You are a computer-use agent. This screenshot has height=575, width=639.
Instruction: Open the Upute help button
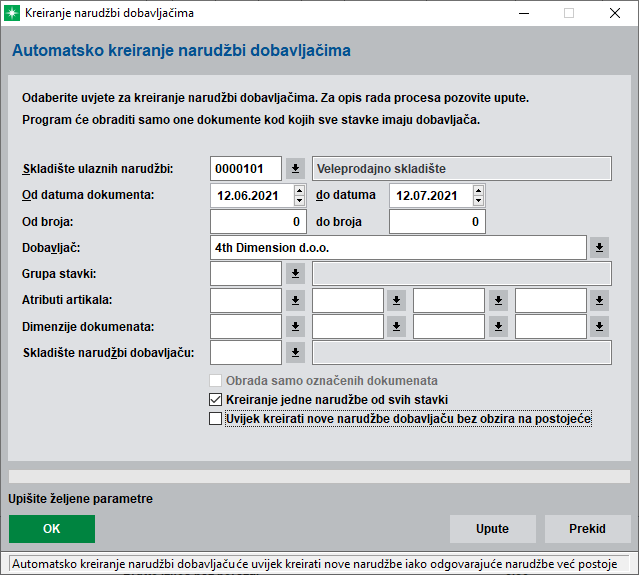492,529
